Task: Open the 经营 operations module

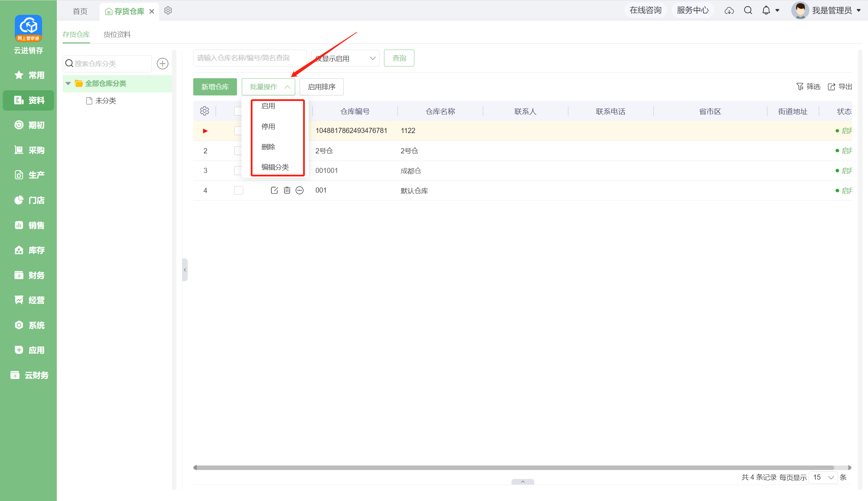Action: coord(29,300)
